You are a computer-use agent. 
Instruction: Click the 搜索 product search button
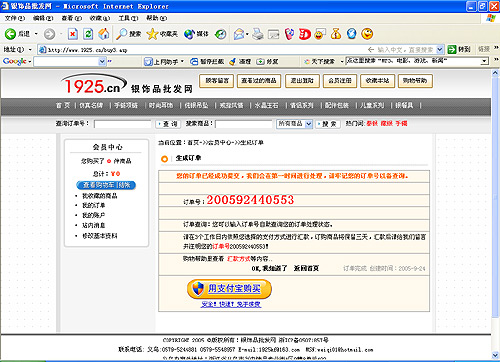pos(327,124)
